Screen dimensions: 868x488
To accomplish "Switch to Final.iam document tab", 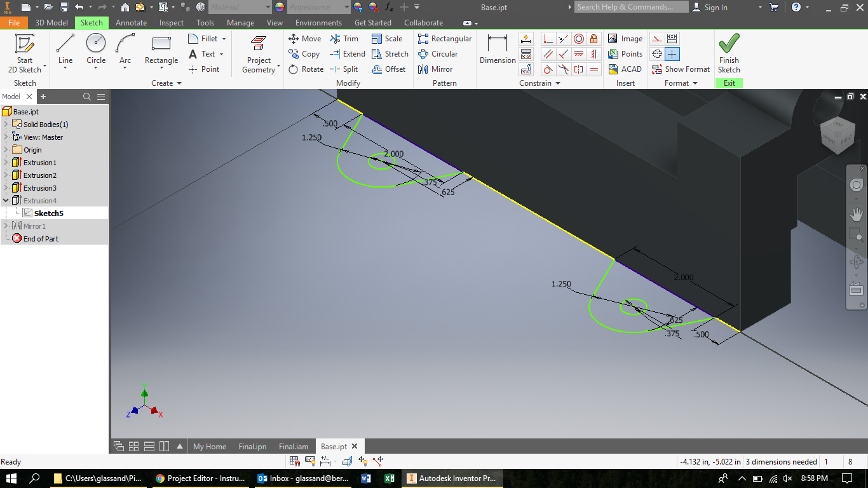I will 293,447.
